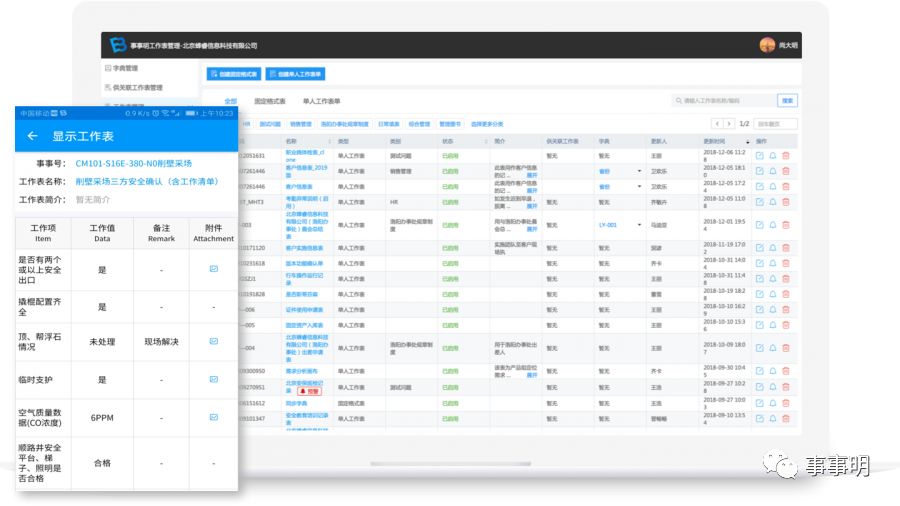This screenshot has width=900, height=506.
Task: Click edit icon for 2018-12-06 row
Action: click(x=759, y=156)
